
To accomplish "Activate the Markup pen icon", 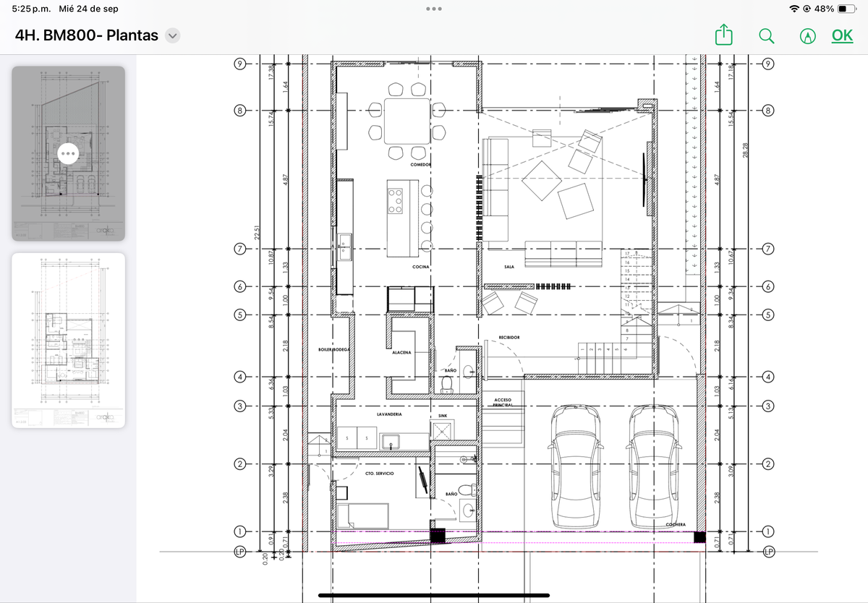I will pos(807,36).
